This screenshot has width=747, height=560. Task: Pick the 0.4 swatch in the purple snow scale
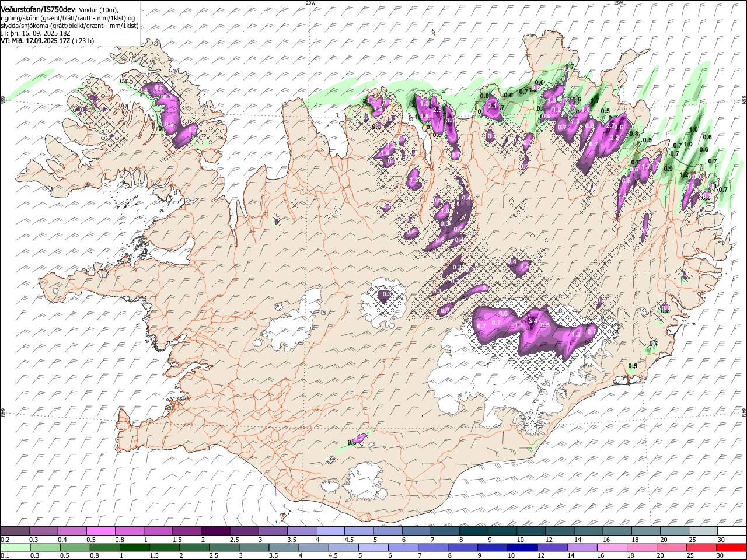point(72,531)
